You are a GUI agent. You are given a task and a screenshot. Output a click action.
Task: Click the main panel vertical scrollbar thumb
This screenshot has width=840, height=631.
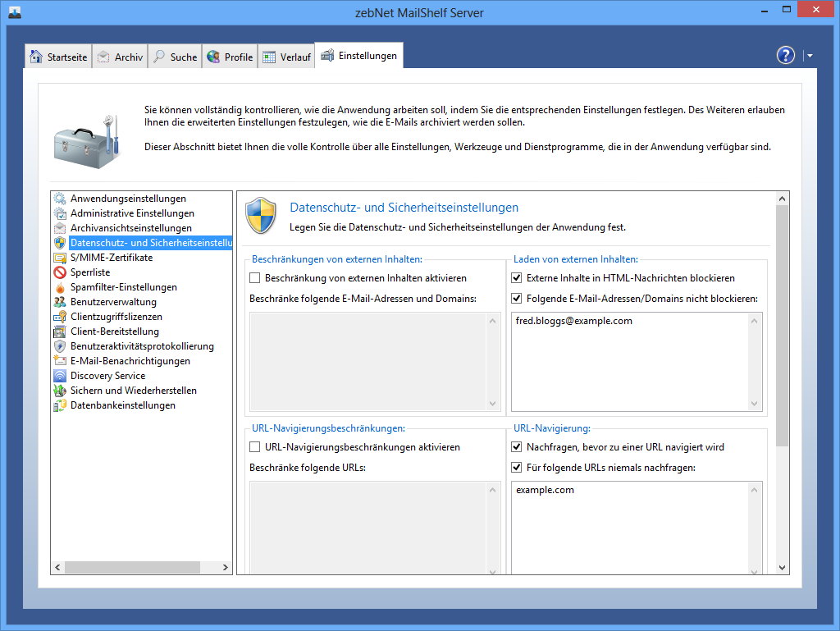782,326
